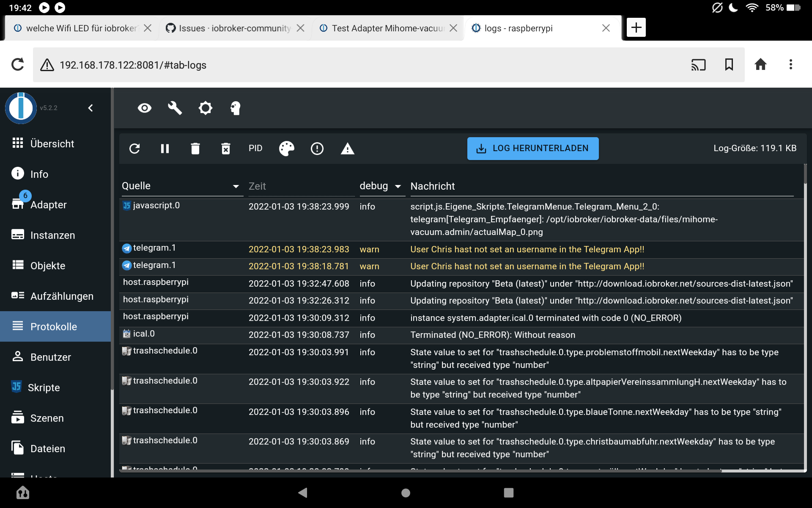Screen dimensions: 812x508
Task: Close the 'Issues · iobroker-community' tab
Action: click(x=300, y=28)
